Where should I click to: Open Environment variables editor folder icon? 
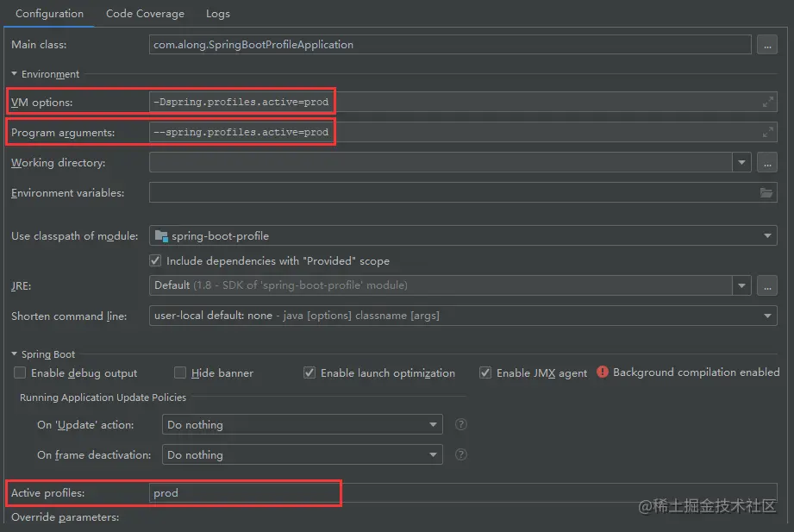(766, 192)
